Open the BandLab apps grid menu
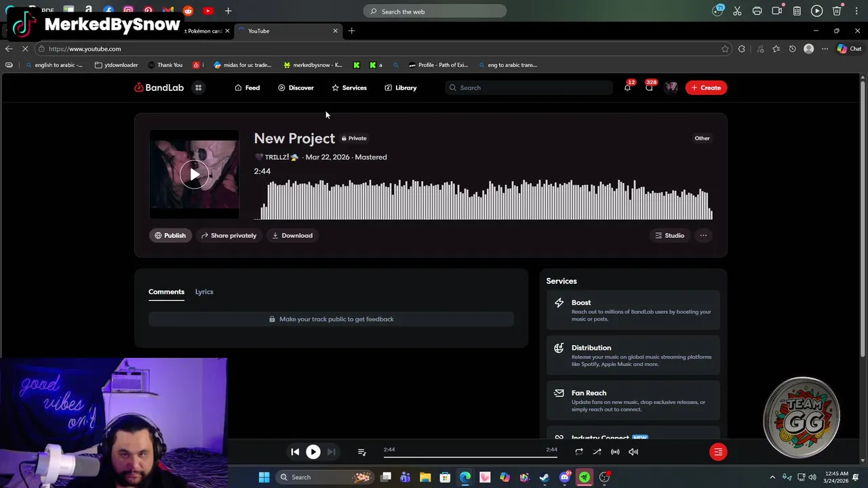This screenshot has width=868, height=488. [198, 87]
